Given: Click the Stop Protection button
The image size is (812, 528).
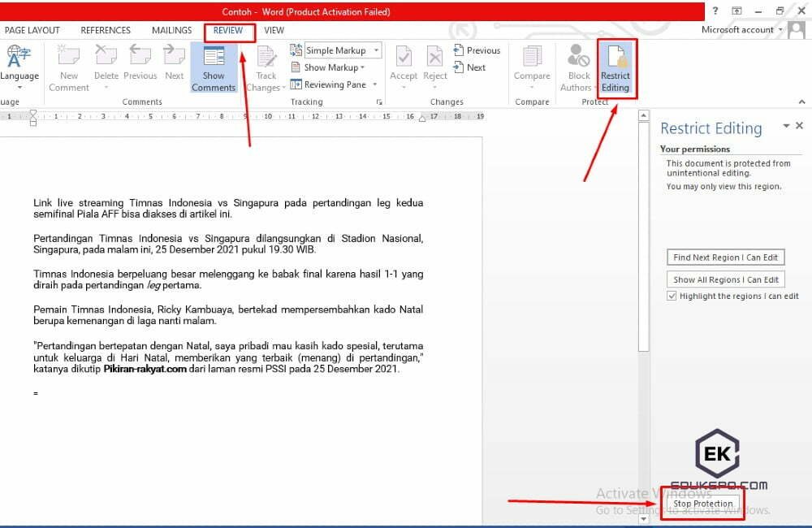Looking at the screenshot, I should pos(702,504).
